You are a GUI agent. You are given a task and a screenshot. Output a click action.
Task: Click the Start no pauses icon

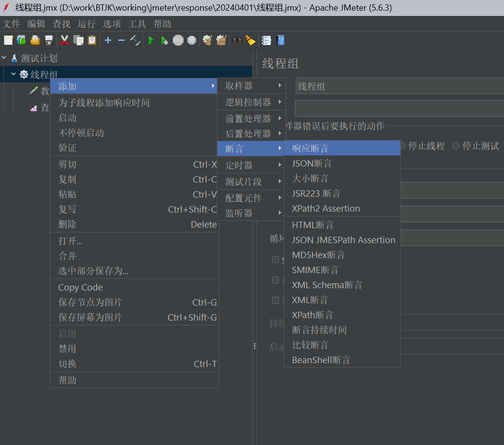tap(165, 40)
